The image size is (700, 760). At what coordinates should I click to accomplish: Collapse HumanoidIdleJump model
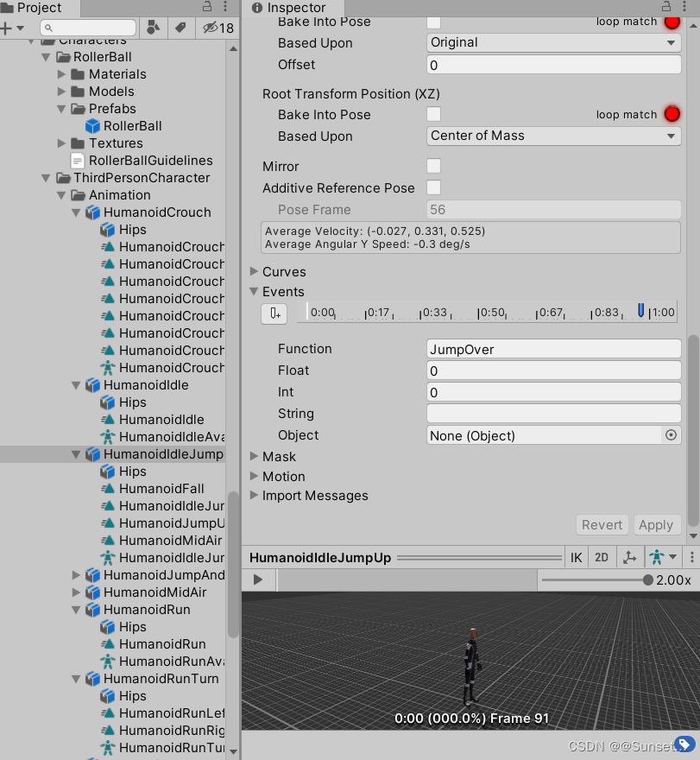[x=76, y=454]
